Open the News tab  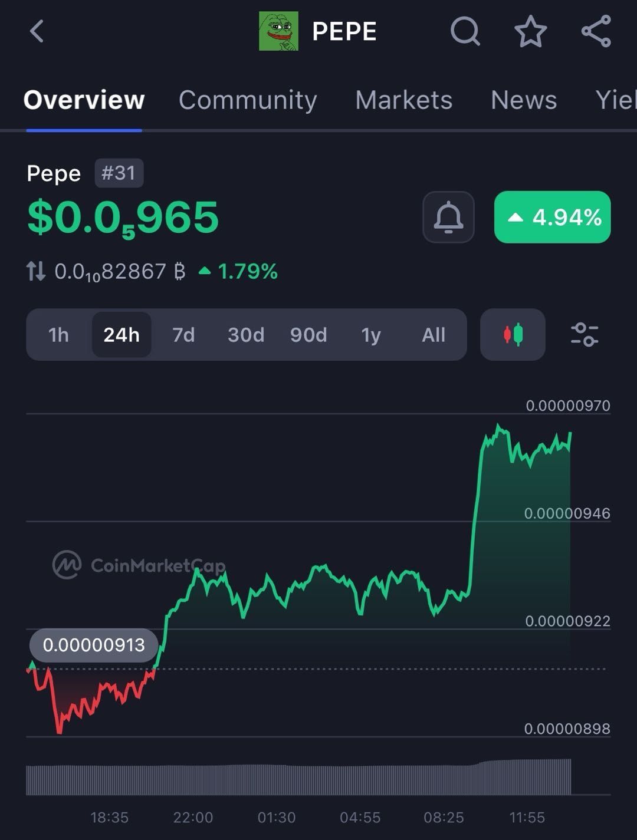click(523, 100)
